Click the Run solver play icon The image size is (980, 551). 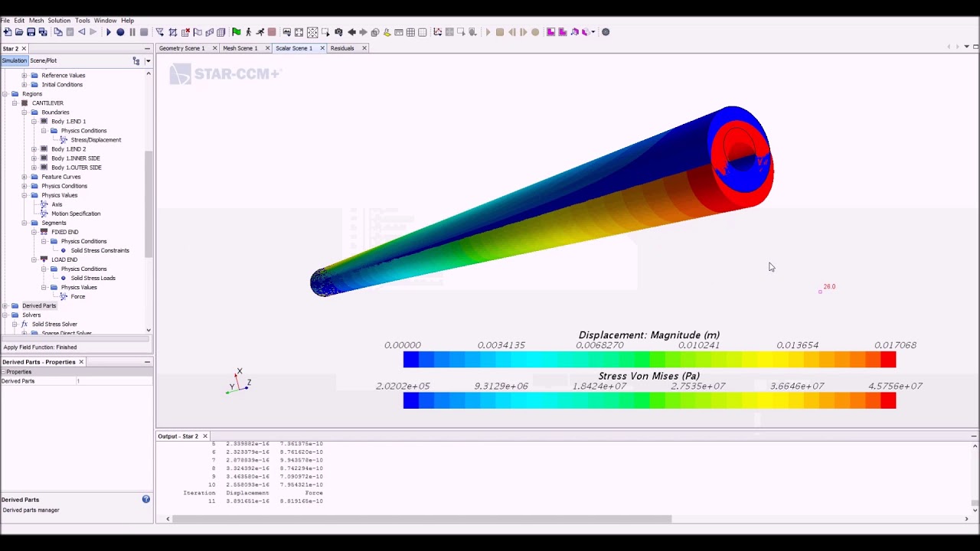pos(109,32)
